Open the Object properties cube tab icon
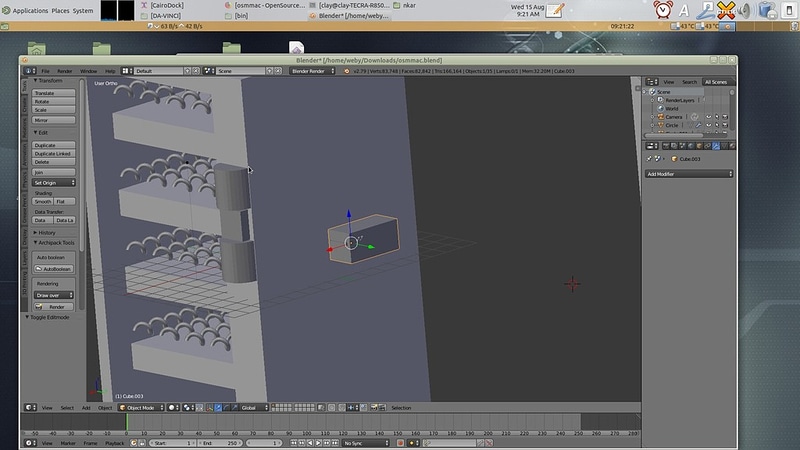Screen dimensions: 800x450 (699, 146)
